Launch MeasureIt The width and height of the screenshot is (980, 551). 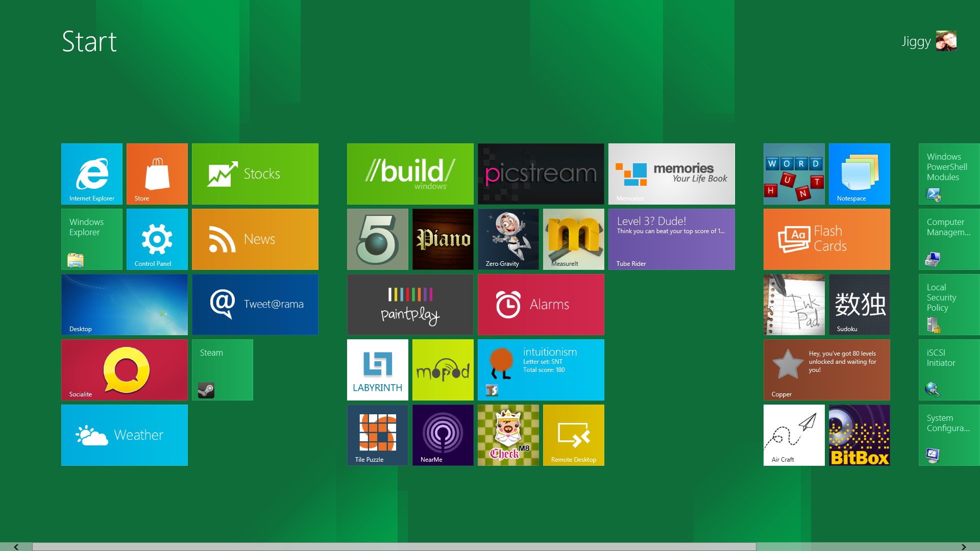(573, 239)
